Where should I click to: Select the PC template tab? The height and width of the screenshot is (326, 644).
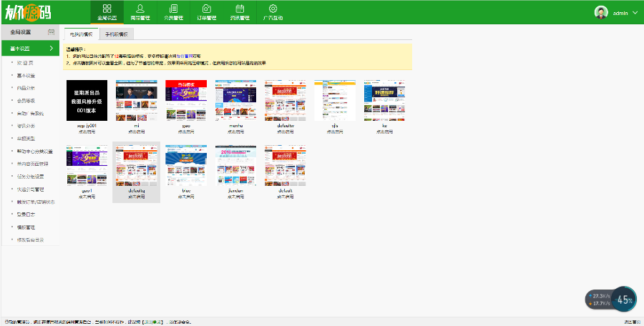[x=81, y=34]
